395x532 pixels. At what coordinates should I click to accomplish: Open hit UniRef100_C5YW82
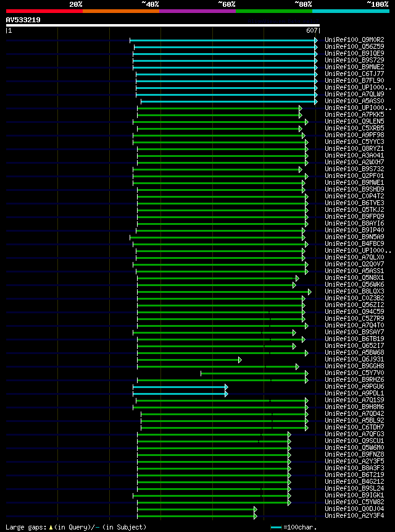pyautogui.click(x=354, y=502)
